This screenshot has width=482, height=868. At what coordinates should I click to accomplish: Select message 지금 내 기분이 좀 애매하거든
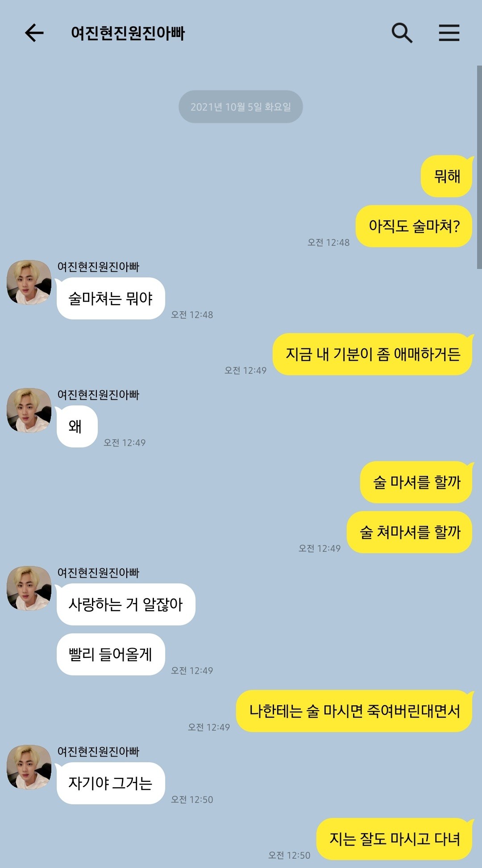373,354
